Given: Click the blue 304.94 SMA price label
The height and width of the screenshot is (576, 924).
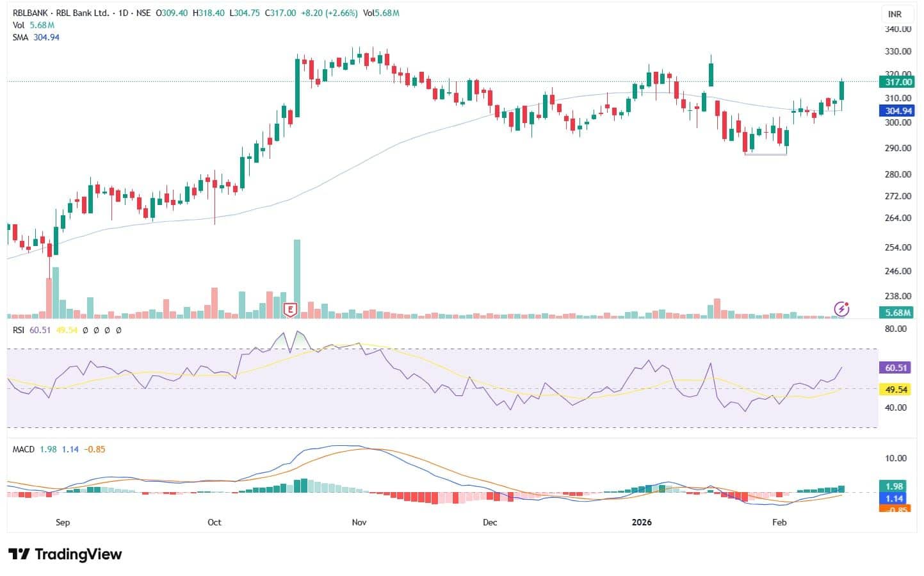Looking at the screenshot, I should point(898,111).
